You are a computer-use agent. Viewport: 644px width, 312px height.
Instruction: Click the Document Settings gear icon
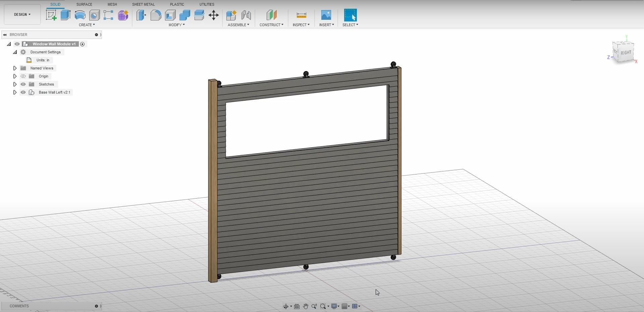pyautogui.click(x=23, y=52)
